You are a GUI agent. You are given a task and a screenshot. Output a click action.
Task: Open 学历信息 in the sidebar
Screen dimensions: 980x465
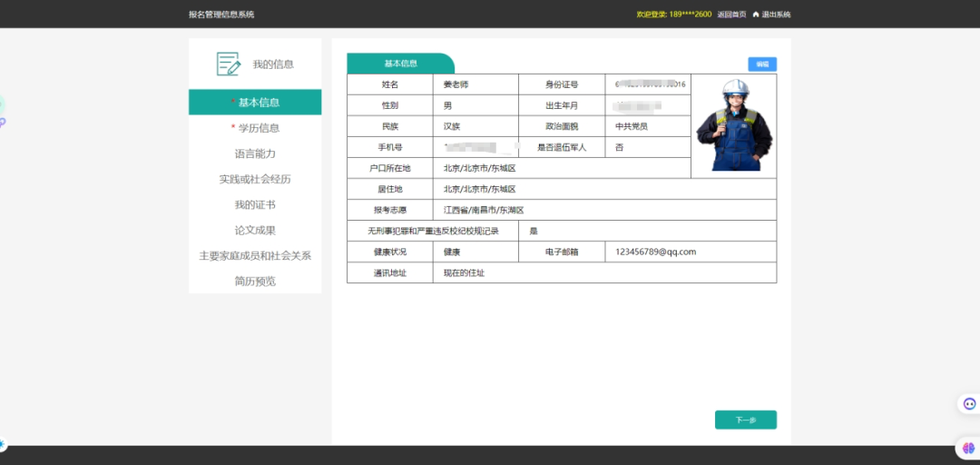(x=255, y=128)
